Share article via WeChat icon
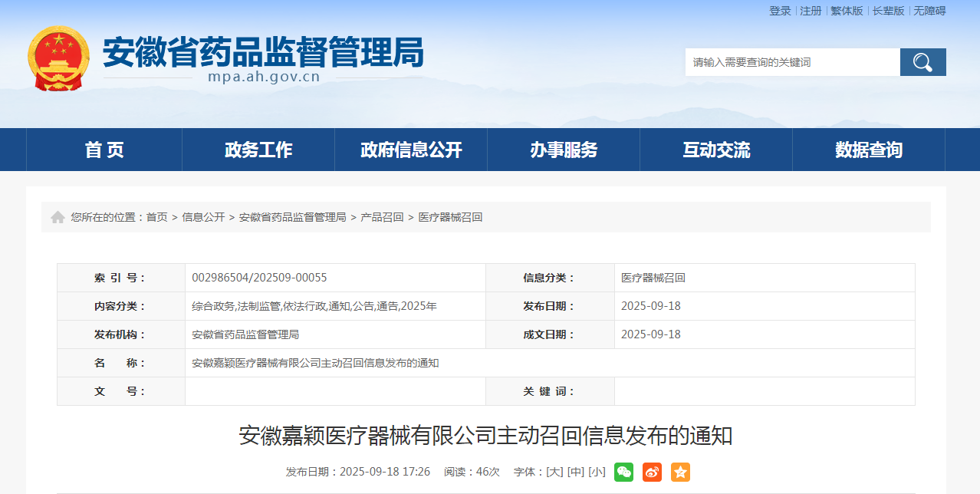The image size is (980, 494). (x=623, y=472)
